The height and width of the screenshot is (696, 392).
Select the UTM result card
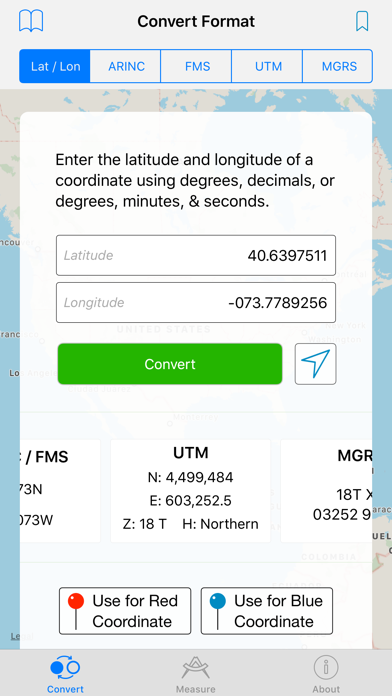coord(190,490)
